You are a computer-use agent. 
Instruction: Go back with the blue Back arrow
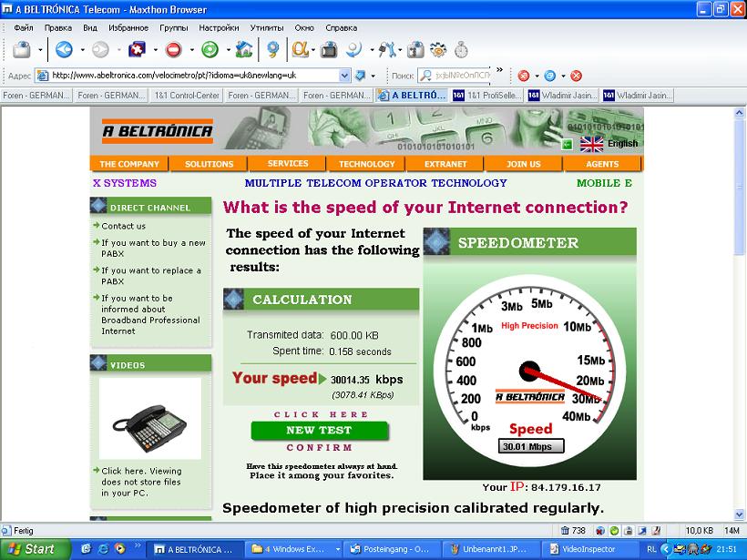click(64, 49)
